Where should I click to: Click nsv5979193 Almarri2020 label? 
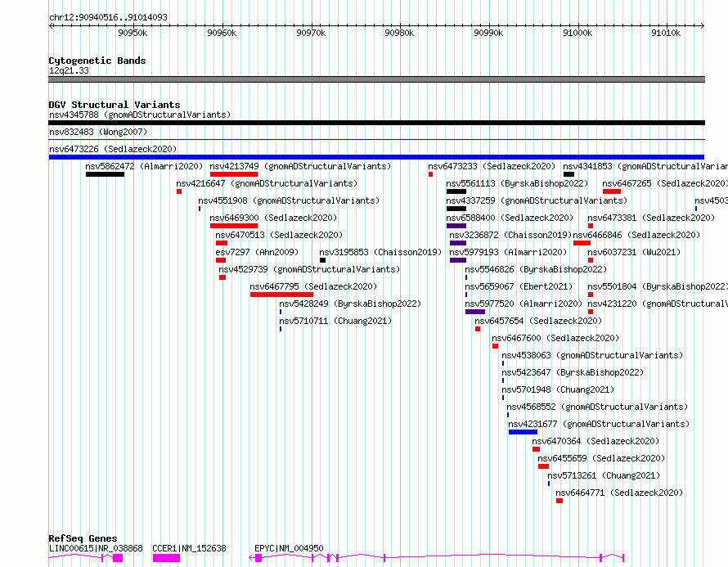[x=508, y=252]
